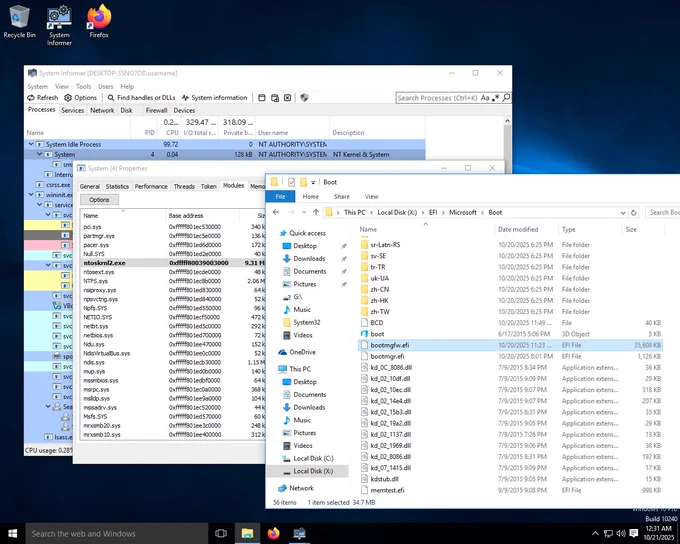Open the Statistics tab in System Properties

click(117, 186)
